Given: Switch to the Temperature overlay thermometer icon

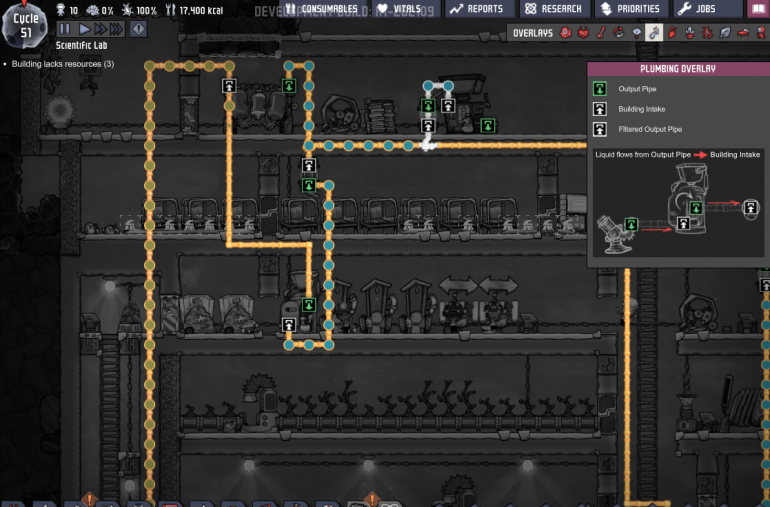Looking at the screenshot, I should pos(602,33).
